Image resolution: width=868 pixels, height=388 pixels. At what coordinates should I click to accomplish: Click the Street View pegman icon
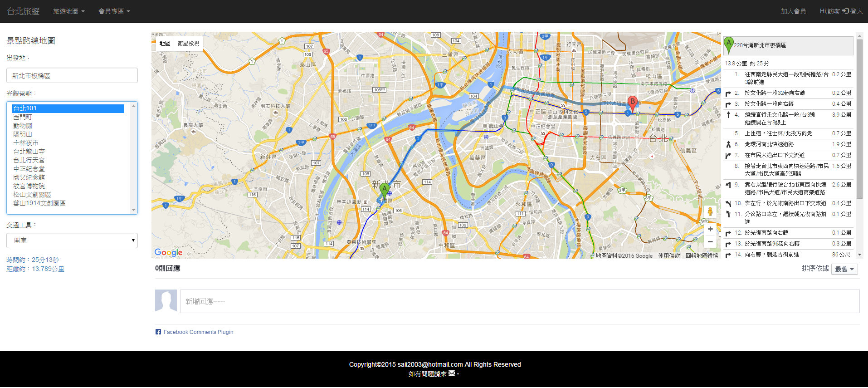pos(710,211)
